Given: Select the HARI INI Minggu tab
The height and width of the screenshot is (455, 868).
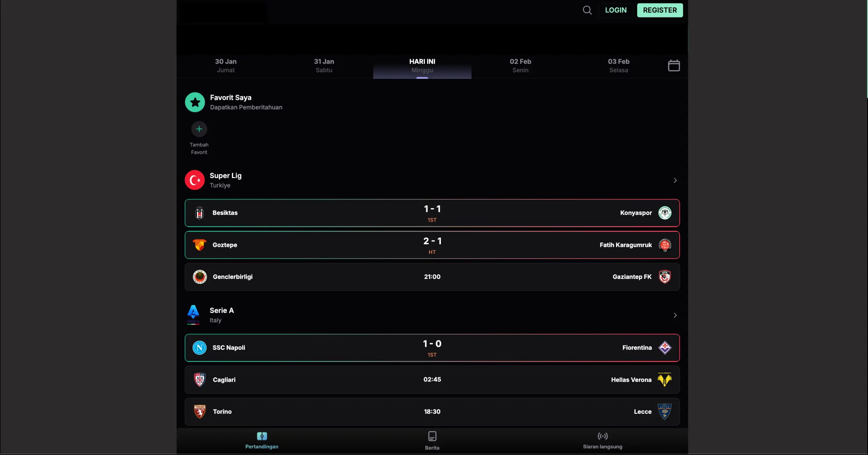Looking at the screenshot, I should tap(422, 66).
